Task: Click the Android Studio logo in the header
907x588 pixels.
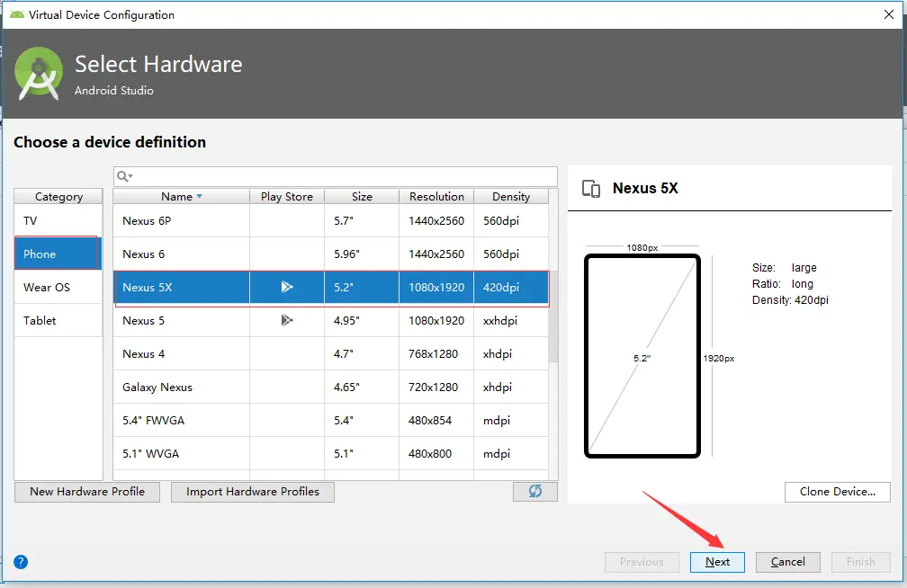Action: click(x=39, y=74)
